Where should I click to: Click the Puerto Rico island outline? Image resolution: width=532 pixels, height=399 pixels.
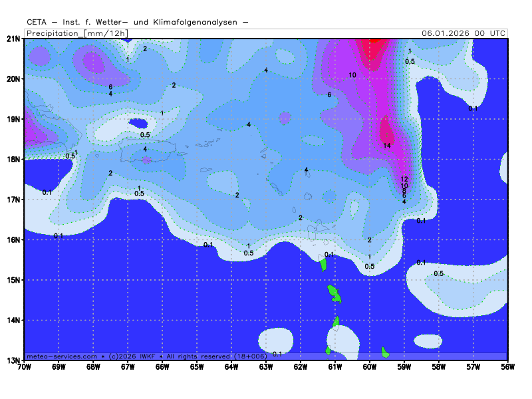click(x=145, y=153)
